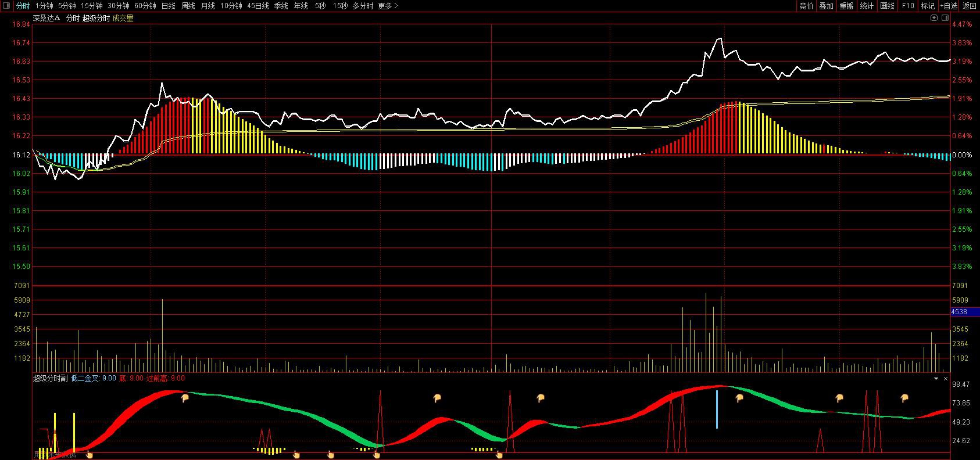Viewport: 980px width, 460px height.
Task: Switch to the 5秒 chart
Action: (x=320, y=6)
